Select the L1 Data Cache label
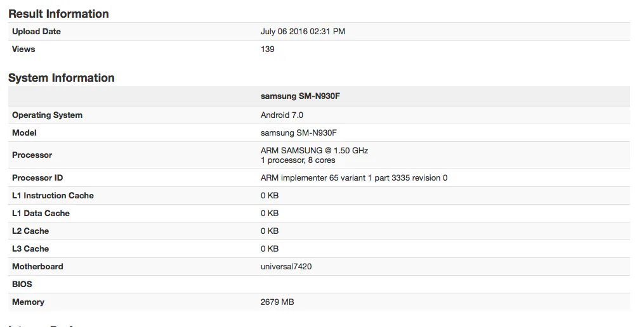 click(x=41, y=213)
